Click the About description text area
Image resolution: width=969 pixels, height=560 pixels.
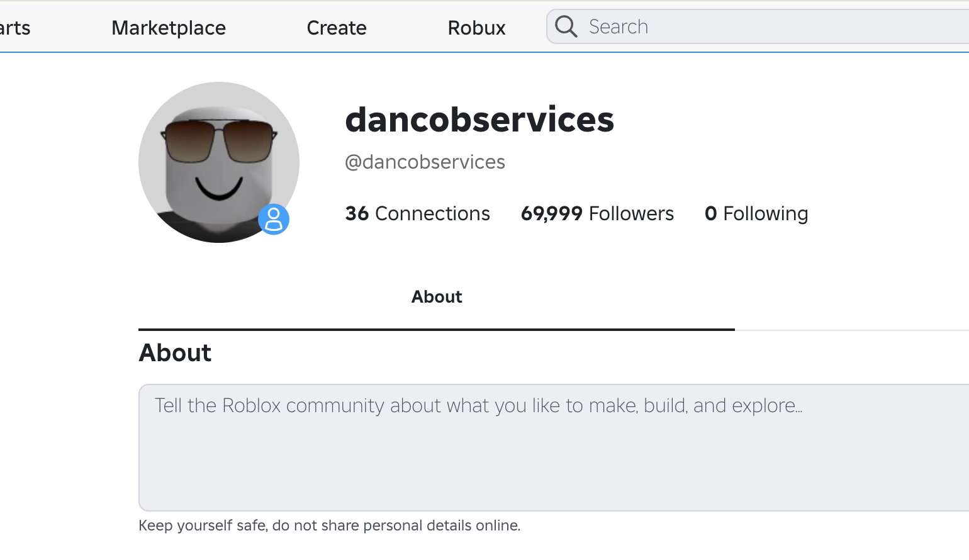[x=554, y=447]
